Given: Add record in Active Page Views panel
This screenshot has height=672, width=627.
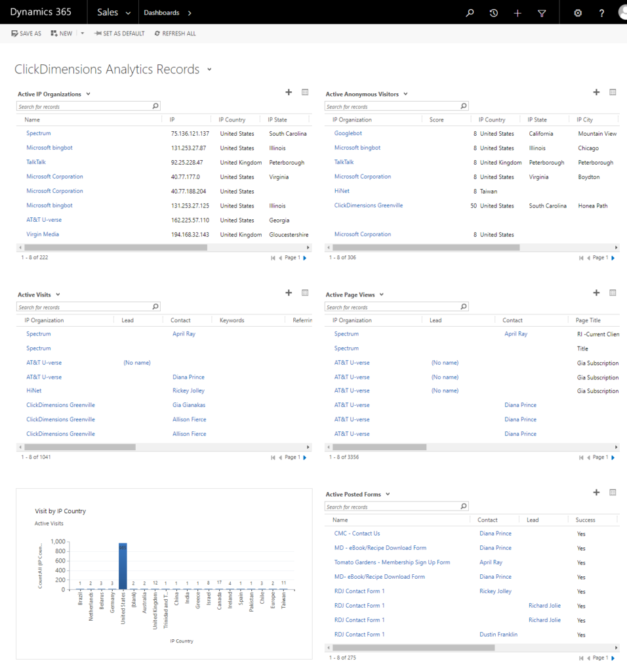Looking at the screenshot, I should [596, 293].
